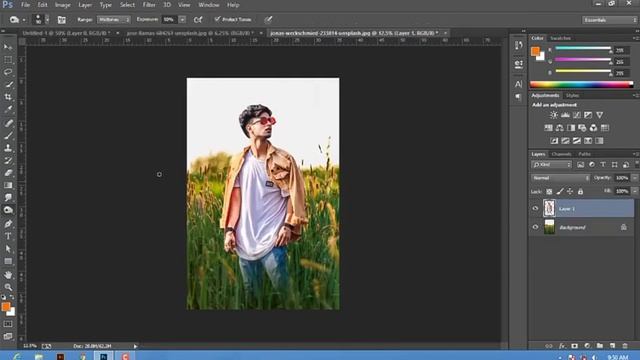Add a Hue/Saturation adjustment
This screenshot has width=640, height=360.
coord(548,128)
